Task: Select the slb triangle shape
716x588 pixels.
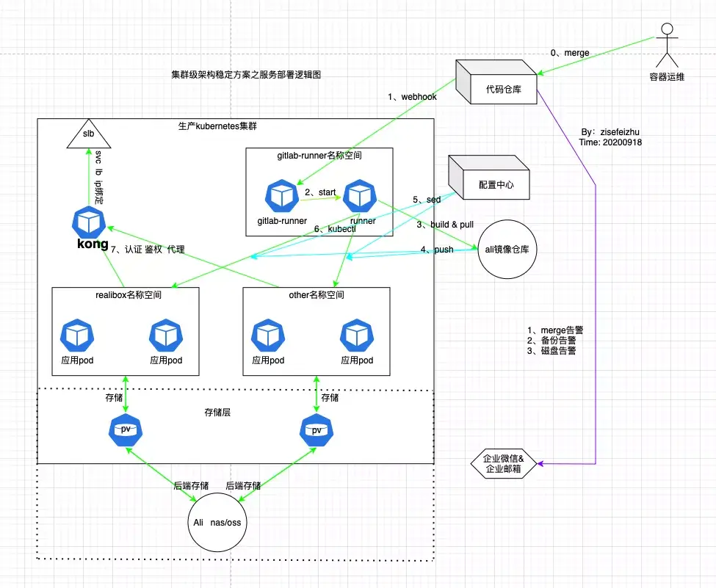Action: click(x=88, y=134)
